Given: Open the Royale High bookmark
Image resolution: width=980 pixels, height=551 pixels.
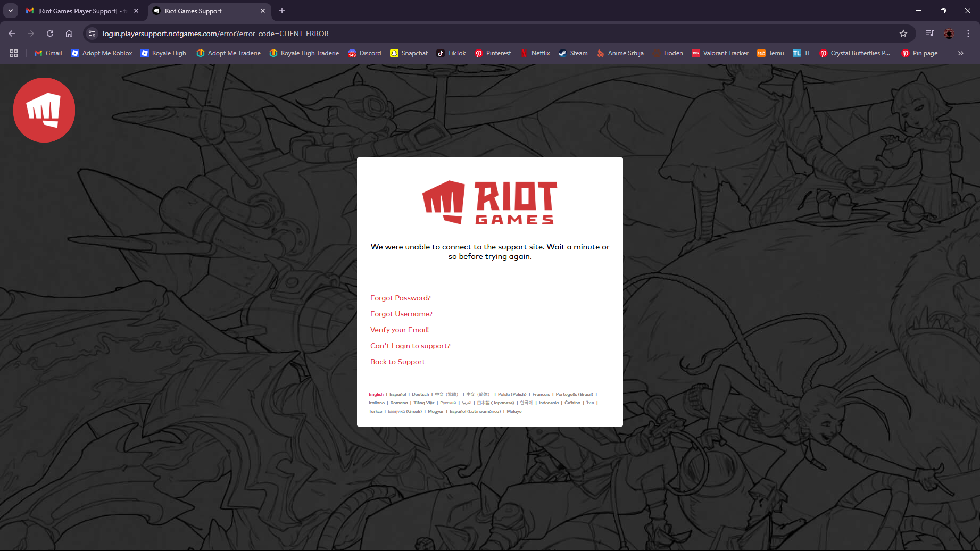Looking at the screenshot, I should point(163,53).
